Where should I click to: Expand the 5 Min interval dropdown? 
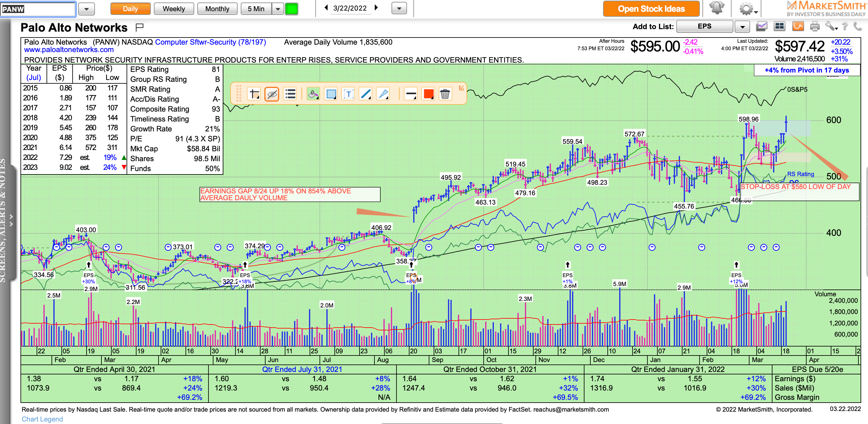click(x=278, y=9)
